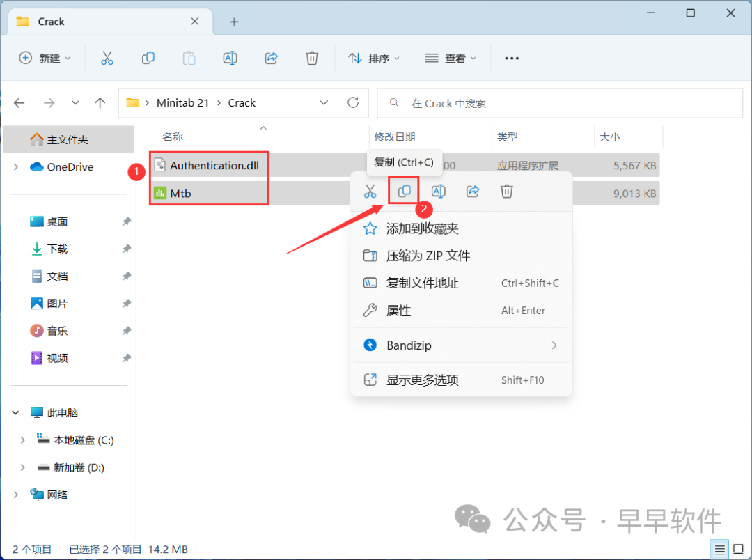Click the copy icon in context menu
The image size is (752, 560).
point(404,191)
